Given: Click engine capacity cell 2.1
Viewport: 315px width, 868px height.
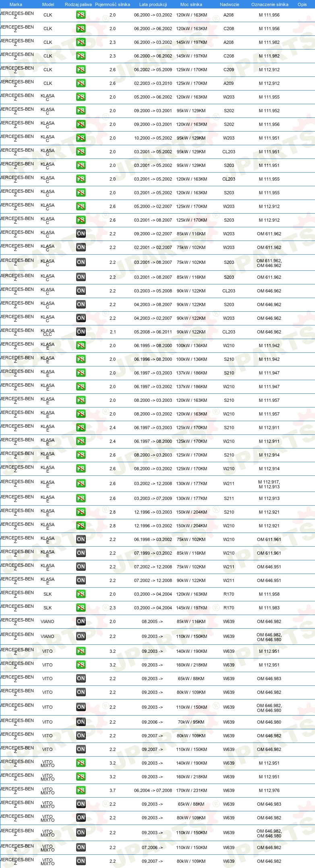Looking at the screenshot, I should [x=112, y=332].
